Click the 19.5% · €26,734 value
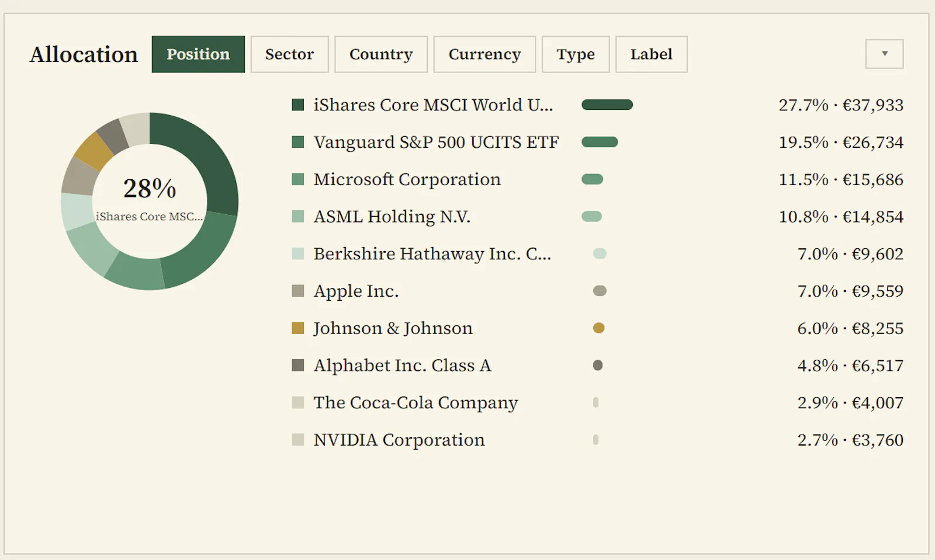 [x=841, y=142]
